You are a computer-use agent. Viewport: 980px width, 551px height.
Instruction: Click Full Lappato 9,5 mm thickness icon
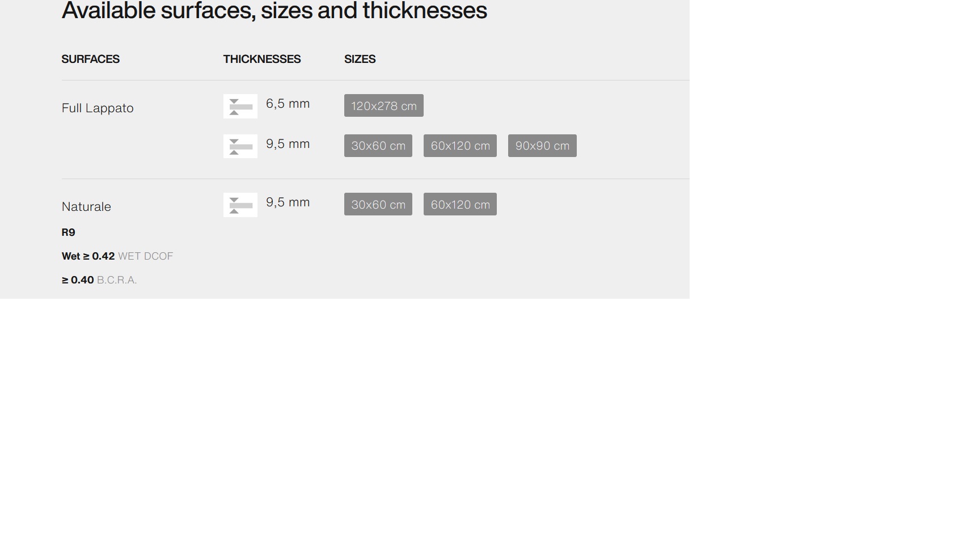240,146
